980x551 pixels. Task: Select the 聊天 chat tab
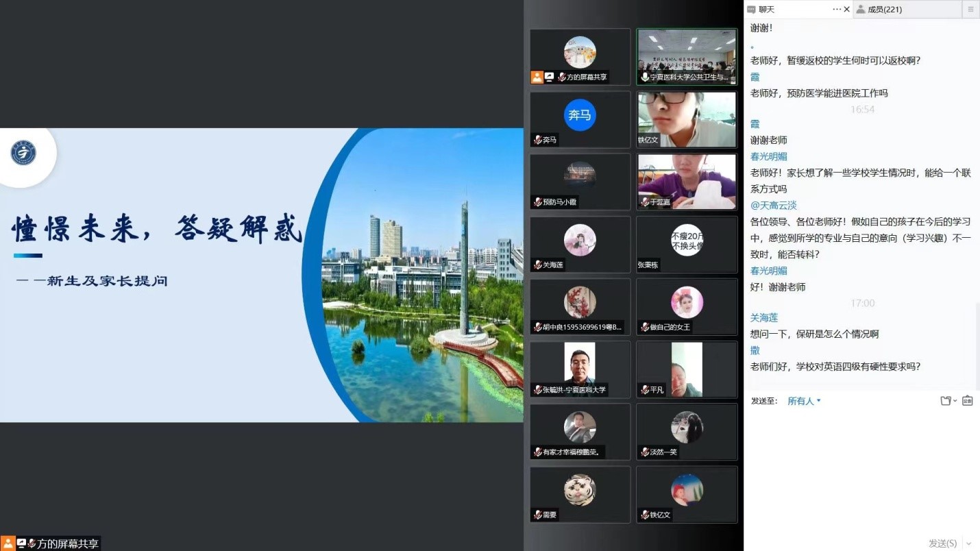pyautogui.click(x=766, y=9)
